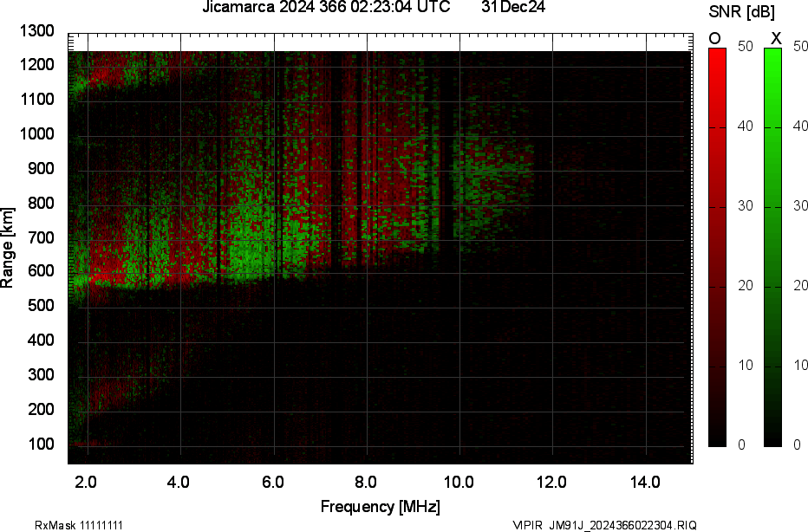Click the "Frequency [MHz]" axis label
This screenshot has height=532, width=808.
pyautogui.click(x=381, y=506)
